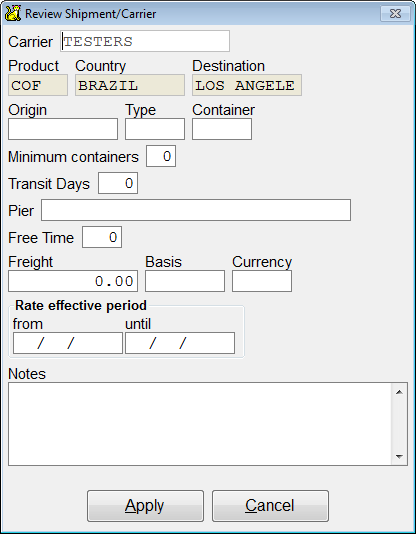Click the Free Time value box
The width and height of the screenshot is (416, 534).
[102, 237]
